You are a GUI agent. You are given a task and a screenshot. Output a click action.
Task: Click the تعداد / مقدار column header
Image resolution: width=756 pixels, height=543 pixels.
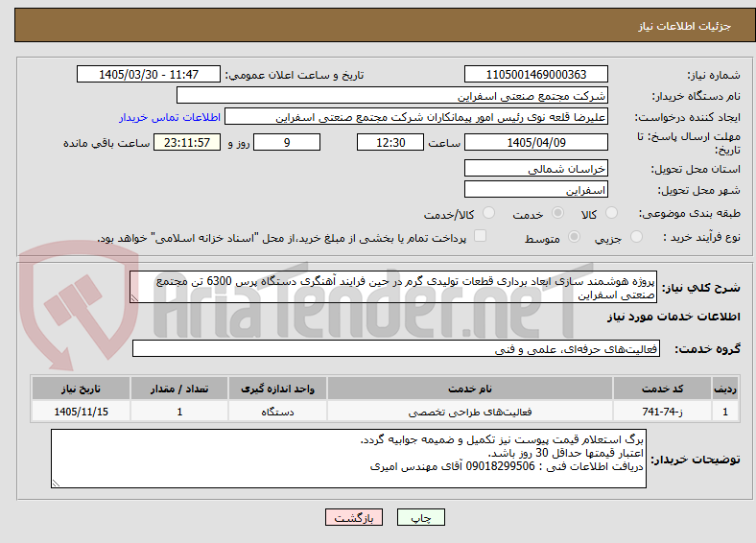(x=179, y=389)
